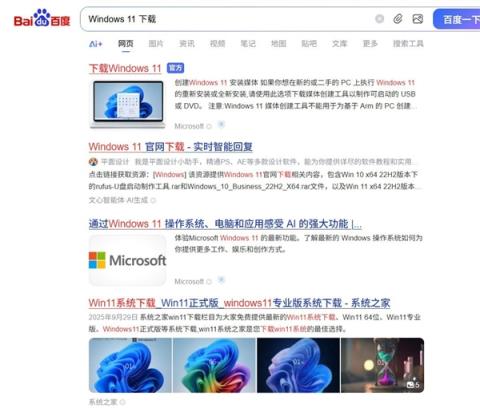The image size is (480, 412).
Task: Click the AI+ tab icon
Action: click(x=96, y=44)
